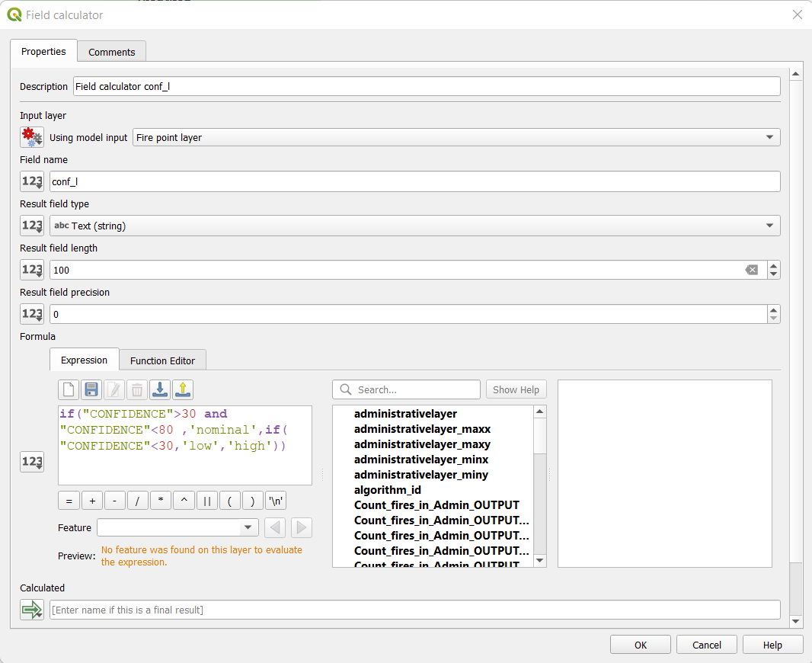Clear the Result field length value
Screen dimensions: 812x663
tap(752, 270)
